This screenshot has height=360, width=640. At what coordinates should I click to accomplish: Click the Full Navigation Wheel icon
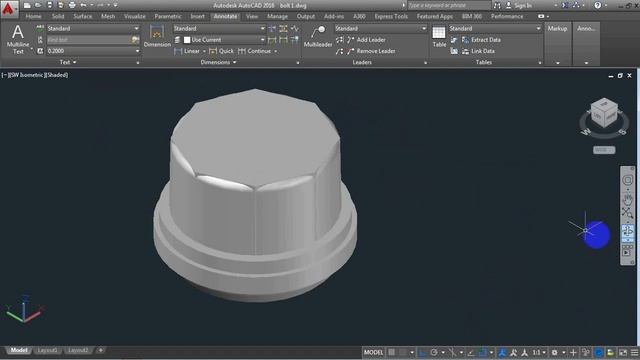tap(628, 180)
